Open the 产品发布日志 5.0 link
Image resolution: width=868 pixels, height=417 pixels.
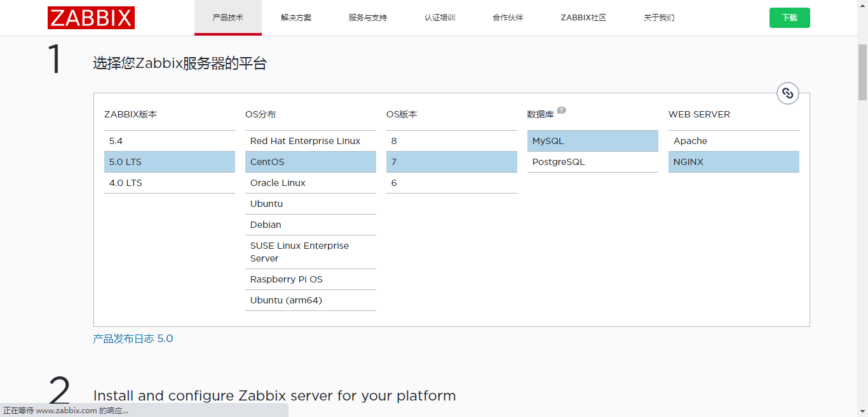(x=133, y=338)
